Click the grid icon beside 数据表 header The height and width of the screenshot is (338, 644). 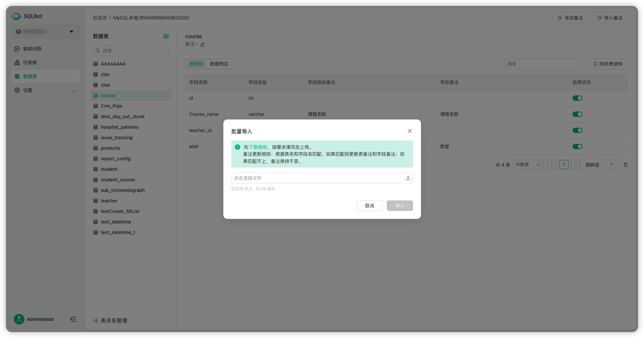click(x=166, y=36)
